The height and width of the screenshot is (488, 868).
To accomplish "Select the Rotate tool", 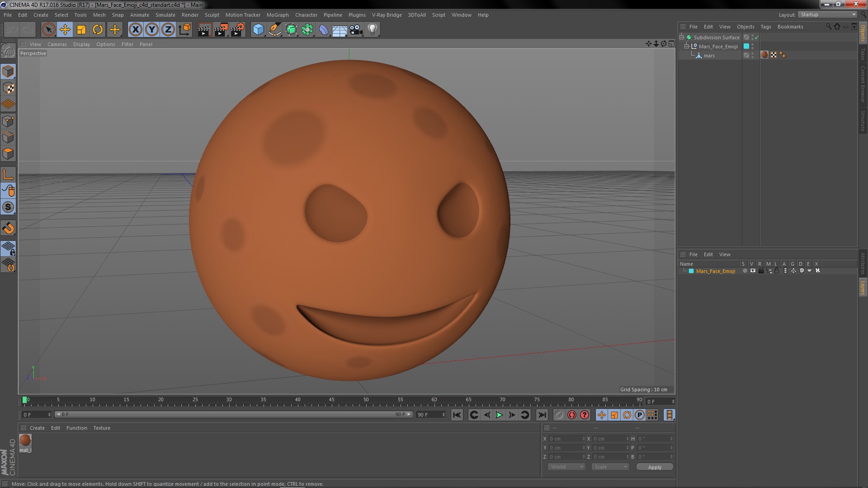I will (98, 30).
